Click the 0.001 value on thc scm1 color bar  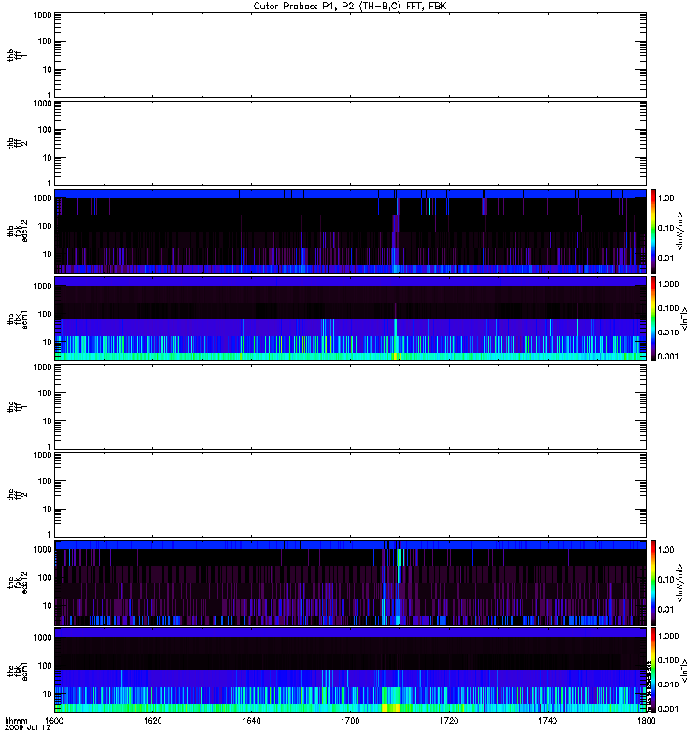[x=668, y=709]
